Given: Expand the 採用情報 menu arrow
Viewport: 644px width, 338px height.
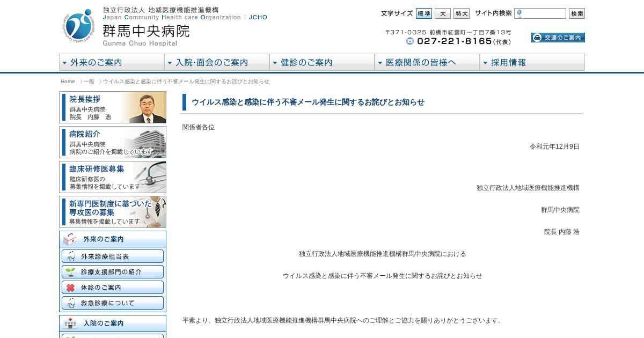Looking at the screenshot, I should pyautogui.click(x=485, y=63).
